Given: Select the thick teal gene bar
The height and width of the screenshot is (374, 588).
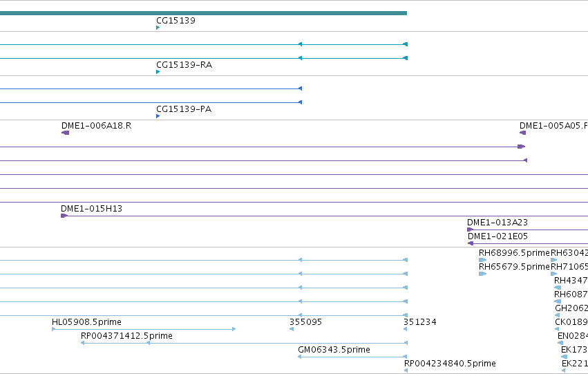Looking at the screenshot, I should pos(203,13).
